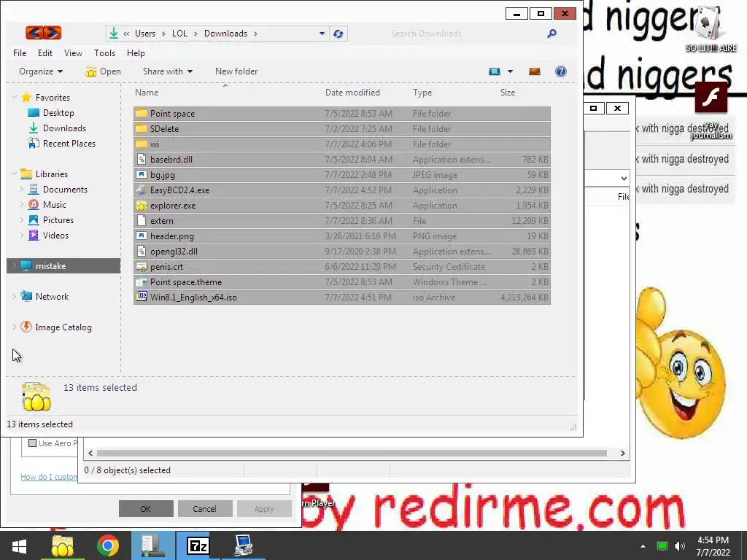
Task: Sort by the Date modified column
Action: coord(352,93)
